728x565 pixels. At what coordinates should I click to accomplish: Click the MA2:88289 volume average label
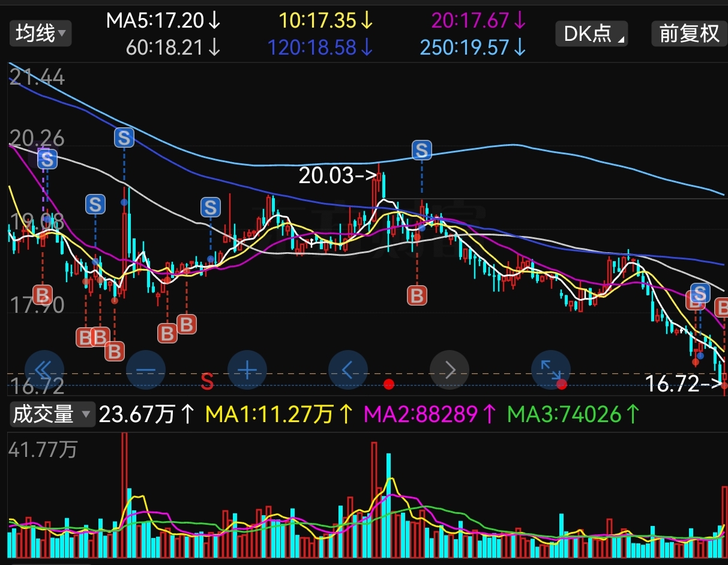(x=431, y=414)
